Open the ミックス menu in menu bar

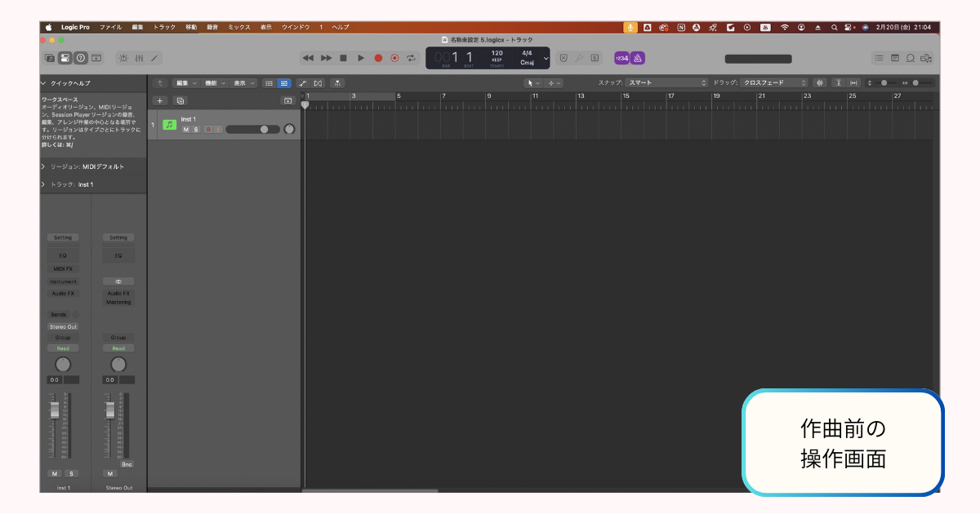(x=239, y=27)
